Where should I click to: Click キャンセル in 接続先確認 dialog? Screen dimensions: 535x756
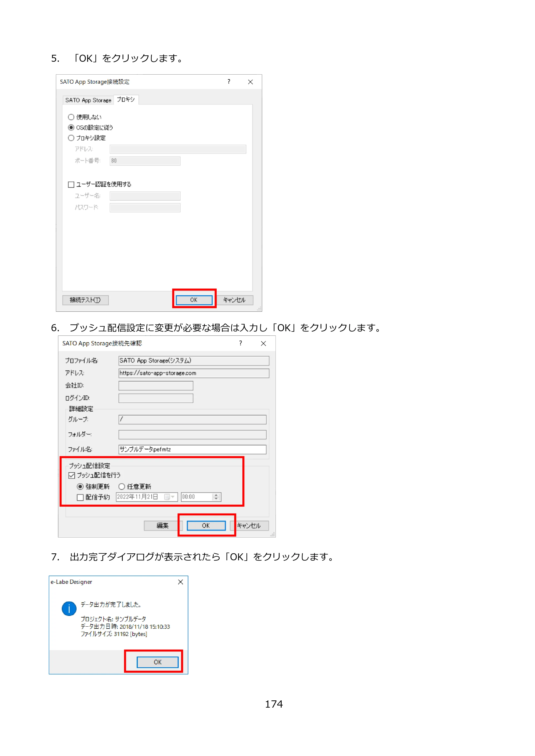pos(249,526)
